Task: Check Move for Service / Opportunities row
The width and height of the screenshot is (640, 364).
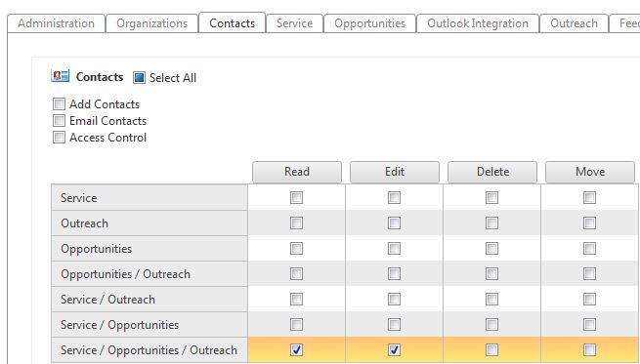Action: click(x=589, y=324)
